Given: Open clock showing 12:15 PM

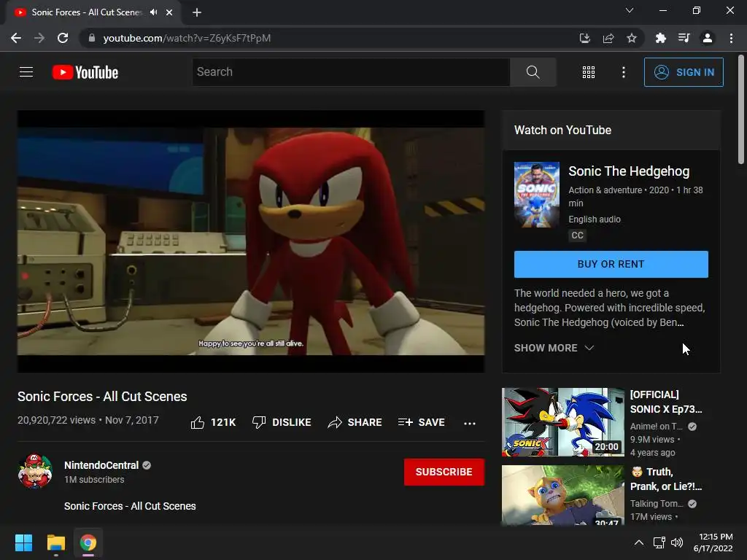Looking at the screenshot, I should coord(713,542).
